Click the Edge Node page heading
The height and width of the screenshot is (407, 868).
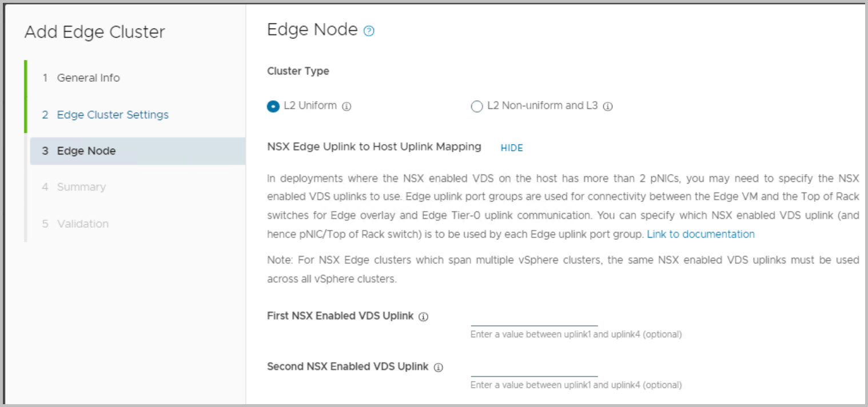(312, 30)
